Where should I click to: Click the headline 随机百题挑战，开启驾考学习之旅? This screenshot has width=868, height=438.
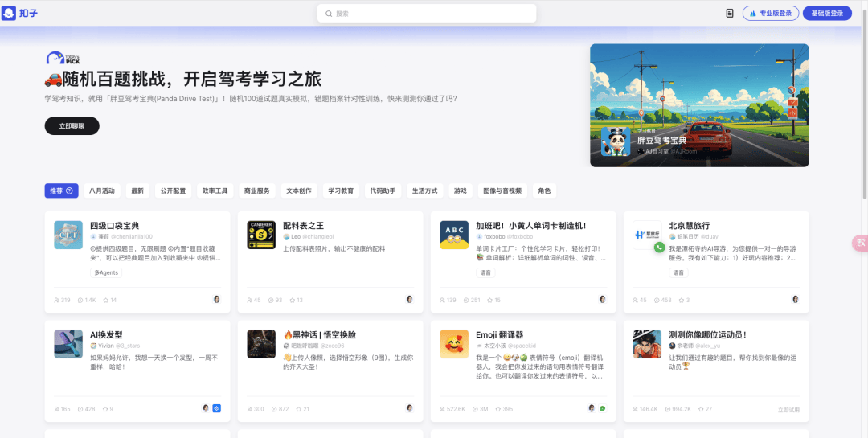point(182,80)
